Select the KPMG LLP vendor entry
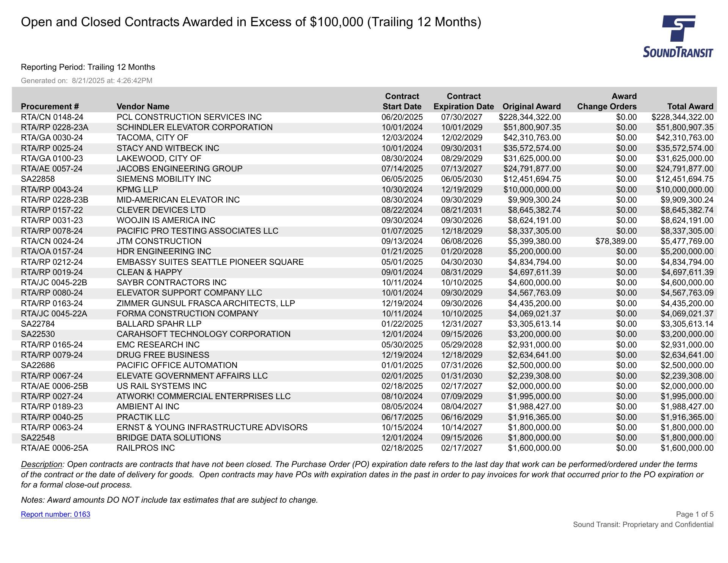This screenshot has width=728, height=563. pos(137,190)
